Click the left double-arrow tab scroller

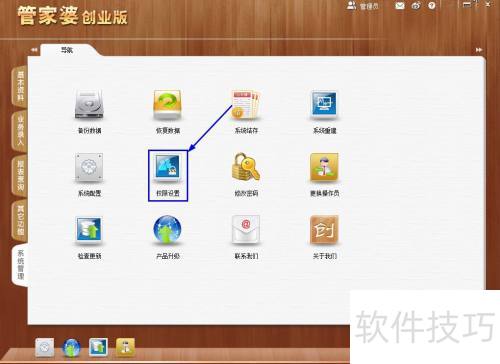(34, 50)
